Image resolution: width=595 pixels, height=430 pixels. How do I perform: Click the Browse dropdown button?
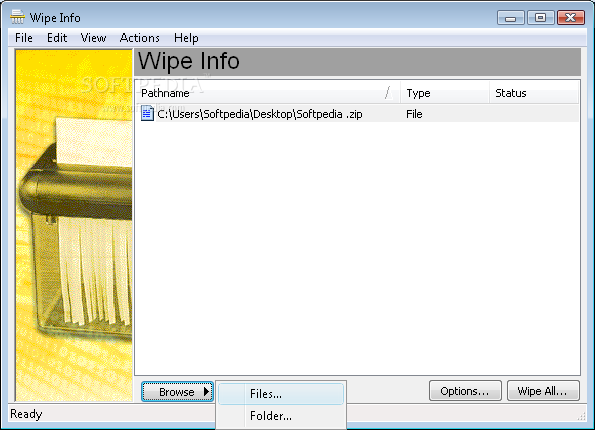pos(177,392)
